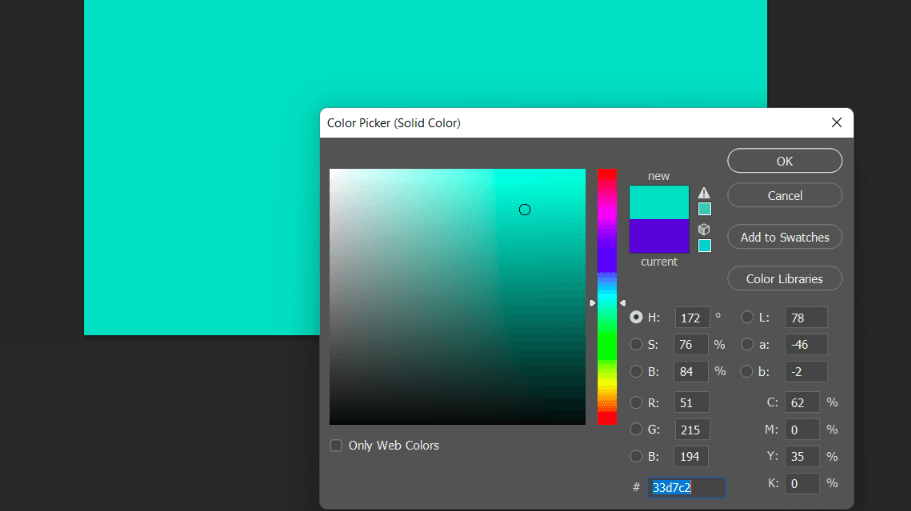Enable the Only Web Colors checkbox

[336, 445]
